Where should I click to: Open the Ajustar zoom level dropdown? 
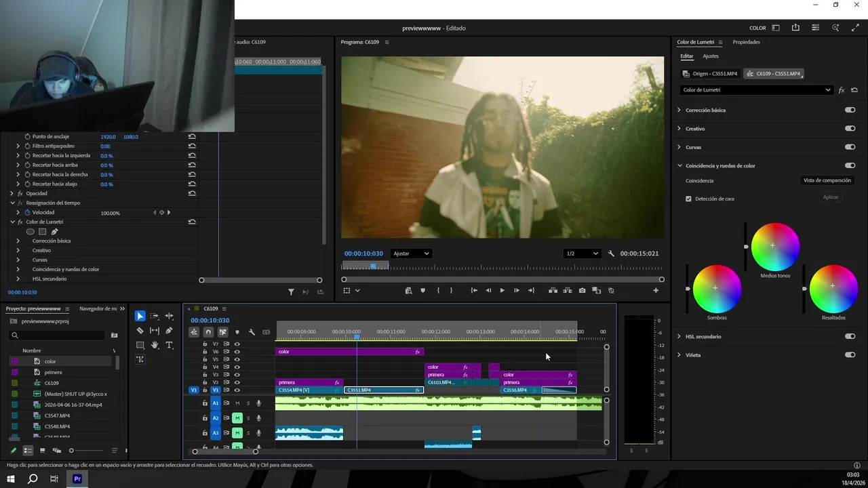(x=411, y=253)
